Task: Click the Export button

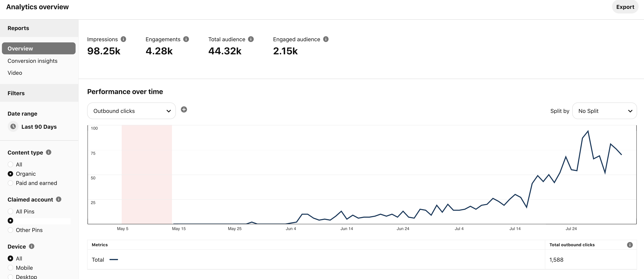Action: click(x=625, y=7)
